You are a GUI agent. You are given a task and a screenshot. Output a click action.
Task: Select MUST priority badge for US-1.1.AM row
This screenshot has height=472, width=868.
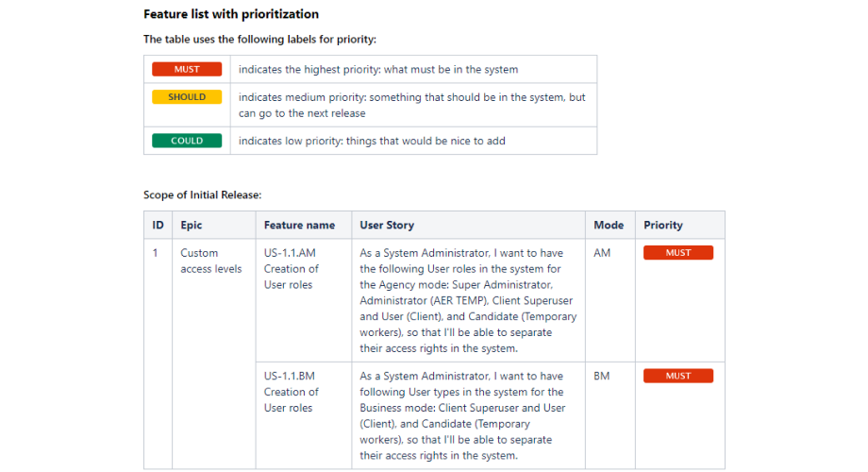click(678, 253)
